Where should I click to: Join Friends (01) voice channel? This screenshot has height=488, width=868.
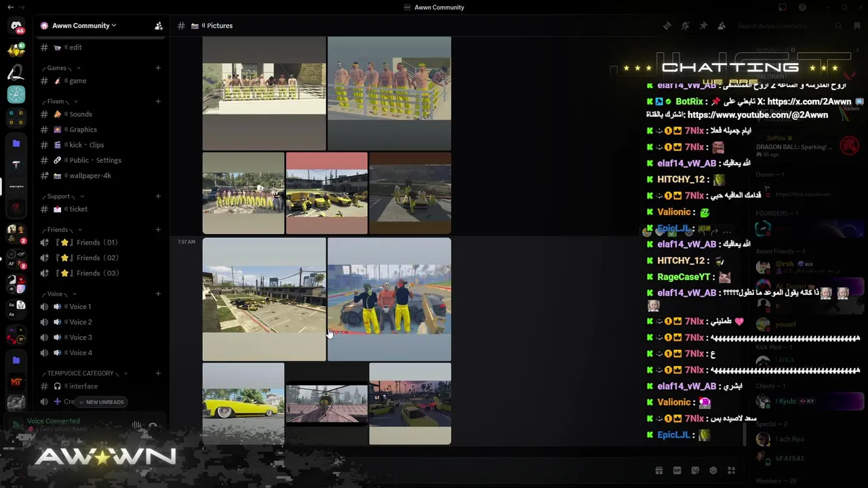click(102, 243)
